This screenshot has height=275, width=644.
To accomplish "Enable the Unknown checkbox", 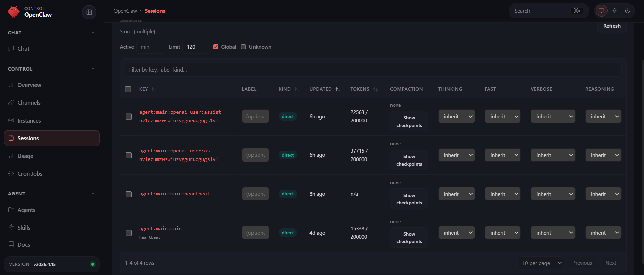I will [x=243, y=47].
